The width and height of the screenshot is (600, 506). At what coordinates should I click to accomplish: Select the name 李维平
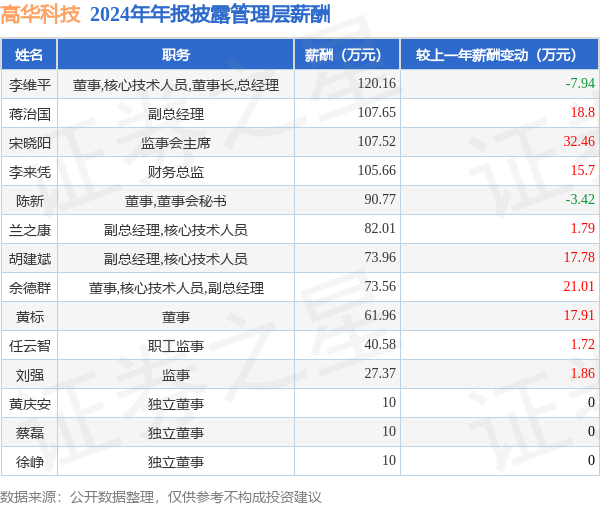(30, 85)
